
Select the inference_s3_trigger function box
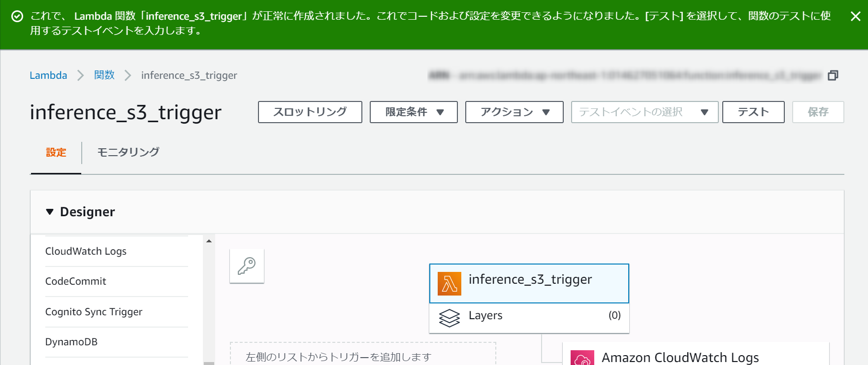(x=529, y=284)
